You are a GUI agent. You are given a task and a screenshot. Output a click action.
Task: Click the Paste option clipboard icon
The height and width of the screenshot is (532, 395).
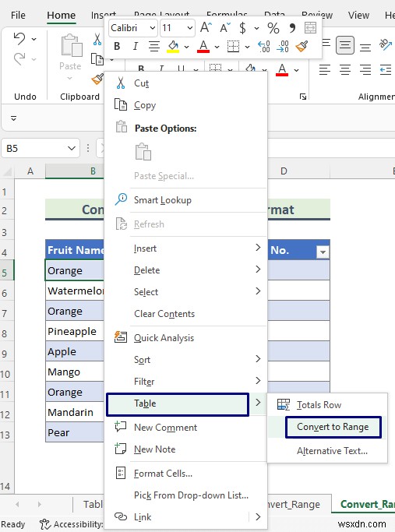[x=143, y=152]
